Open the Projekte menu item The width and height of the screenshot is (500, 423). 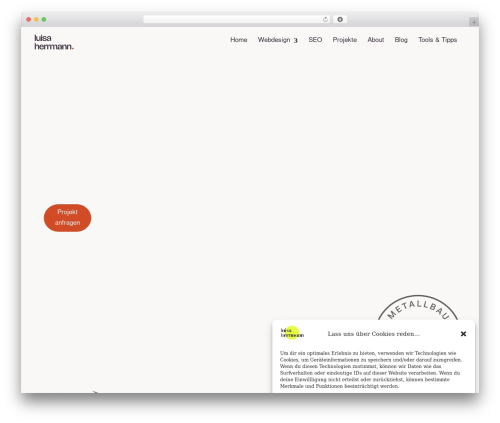point(345,40)
